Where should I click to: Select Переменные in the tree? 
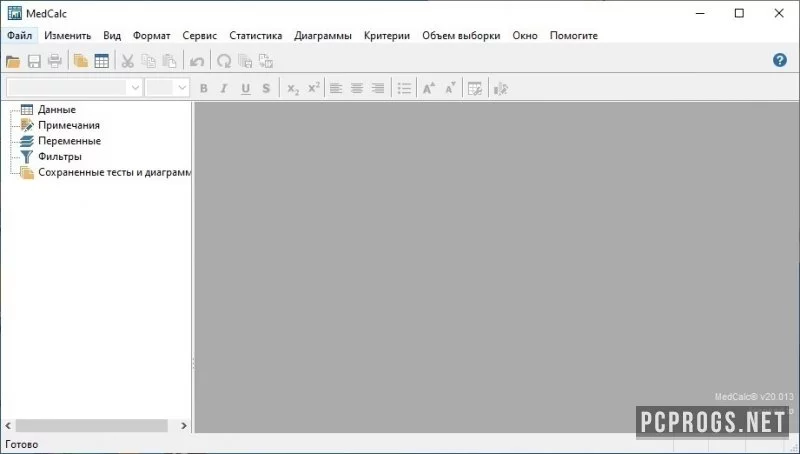[69, 141]
